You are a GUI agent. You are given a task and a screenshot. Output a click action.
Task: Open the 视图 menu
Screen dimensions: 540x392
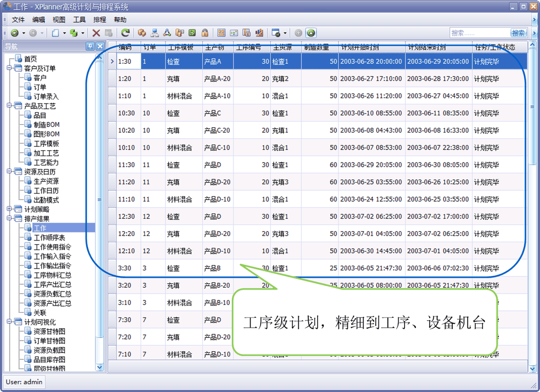pos(59,20)
